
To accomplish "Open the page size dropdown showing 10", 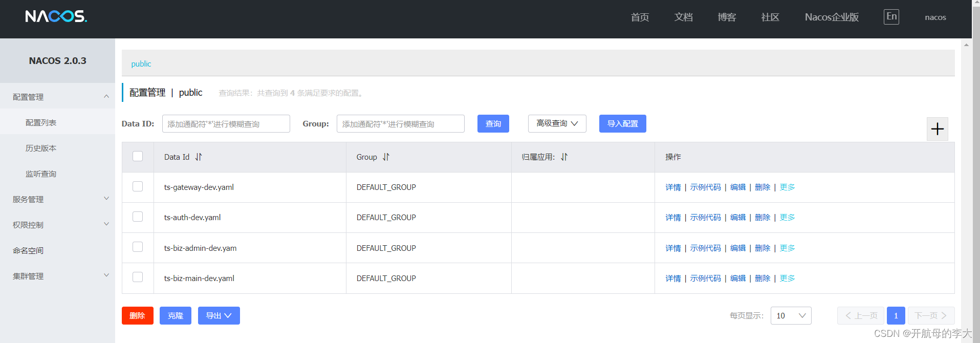I will click(791, 315).
